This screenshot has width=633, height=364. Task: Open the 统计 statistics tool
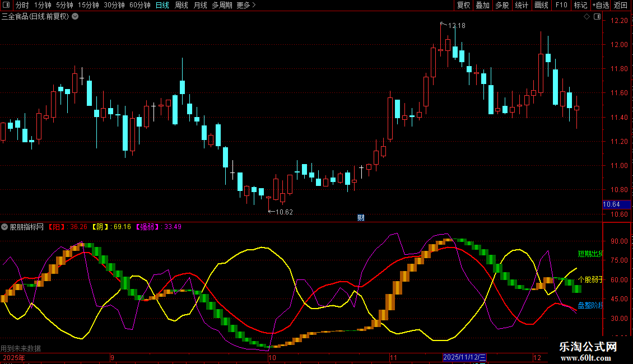tap(522, 5)
